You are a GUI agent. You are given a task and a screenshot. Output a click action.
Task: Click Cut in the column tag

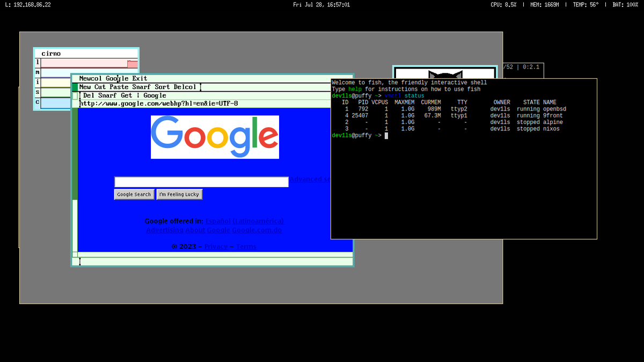tap(100, 87)
